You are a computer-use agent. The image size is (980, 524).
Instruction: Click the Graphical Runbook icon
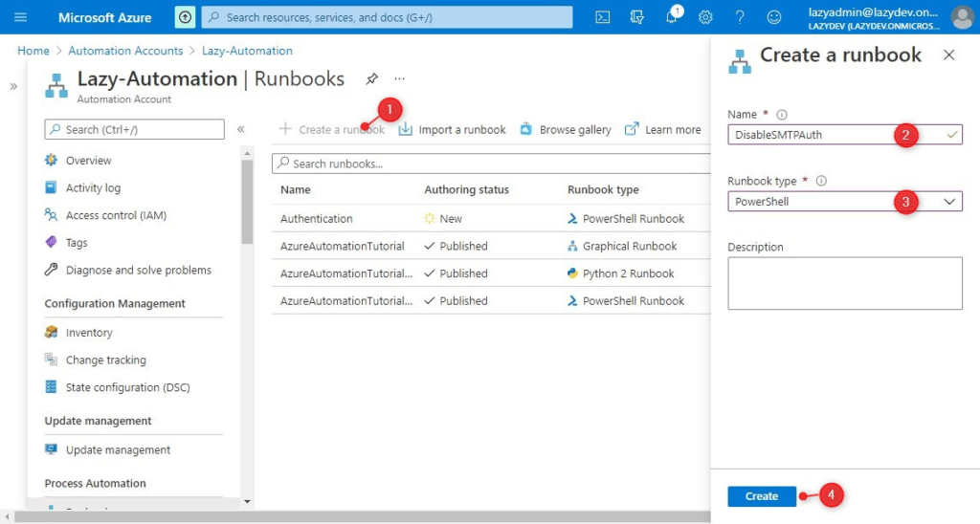tap(572, 246)
